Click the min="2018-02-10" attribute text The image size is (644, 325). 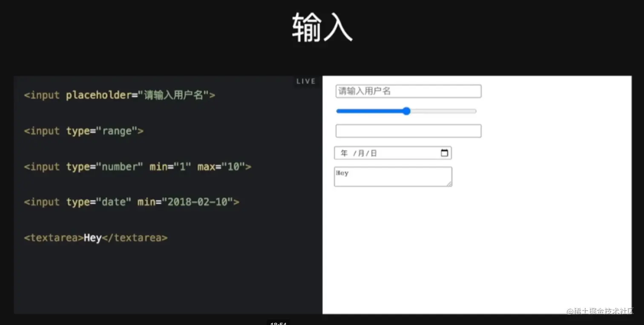(x=185, y=201)
